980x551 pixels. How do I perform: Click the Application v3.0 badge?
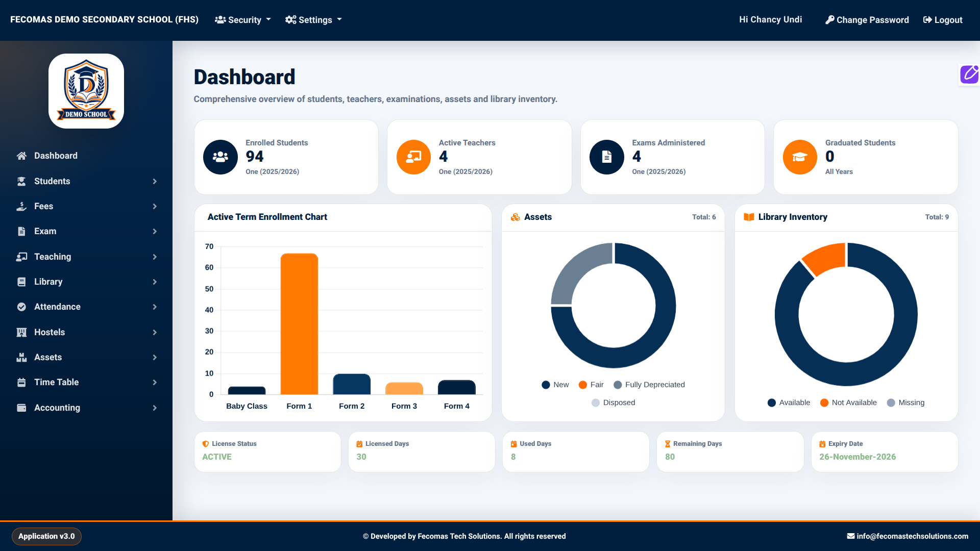click(x=46, y=536)
